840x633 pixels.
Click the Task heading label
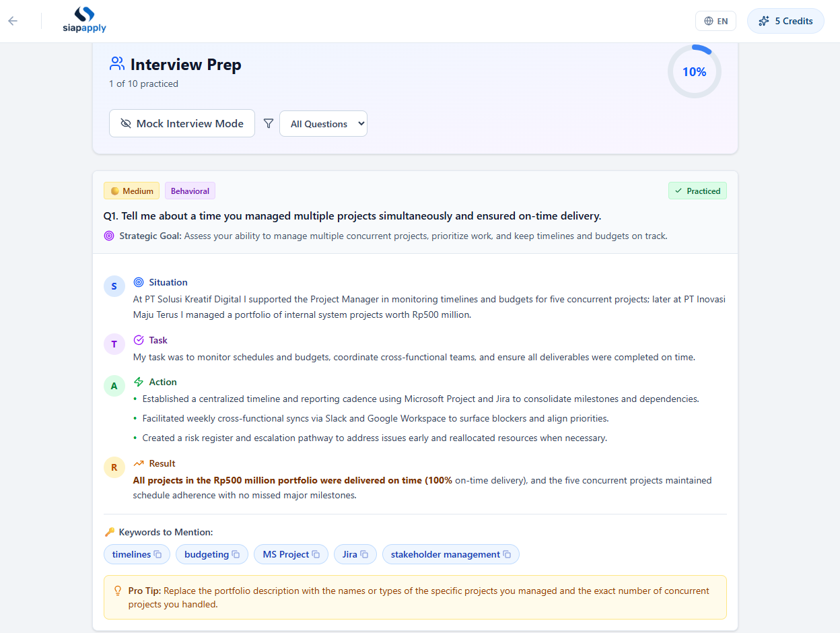[158, 340]
